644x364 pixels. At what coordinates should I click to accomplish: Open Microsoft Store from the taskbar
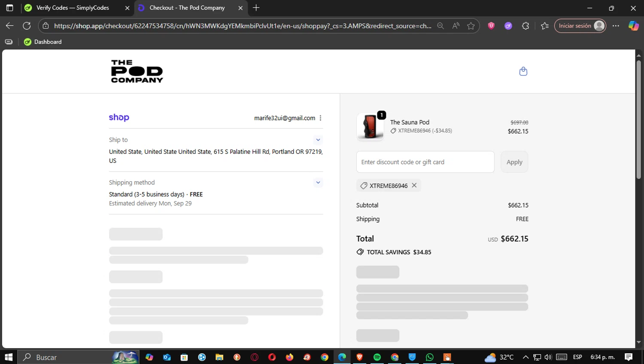184,357
